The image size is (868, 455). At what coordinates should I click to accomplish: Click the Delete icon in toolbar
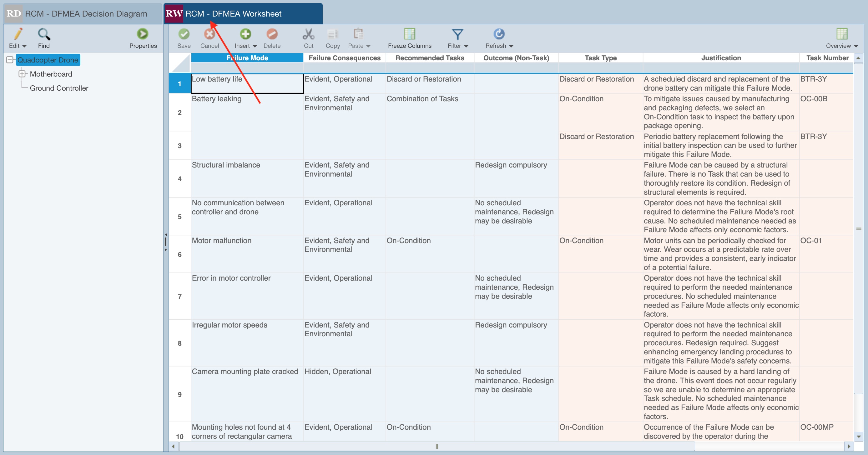click(272, 34)
